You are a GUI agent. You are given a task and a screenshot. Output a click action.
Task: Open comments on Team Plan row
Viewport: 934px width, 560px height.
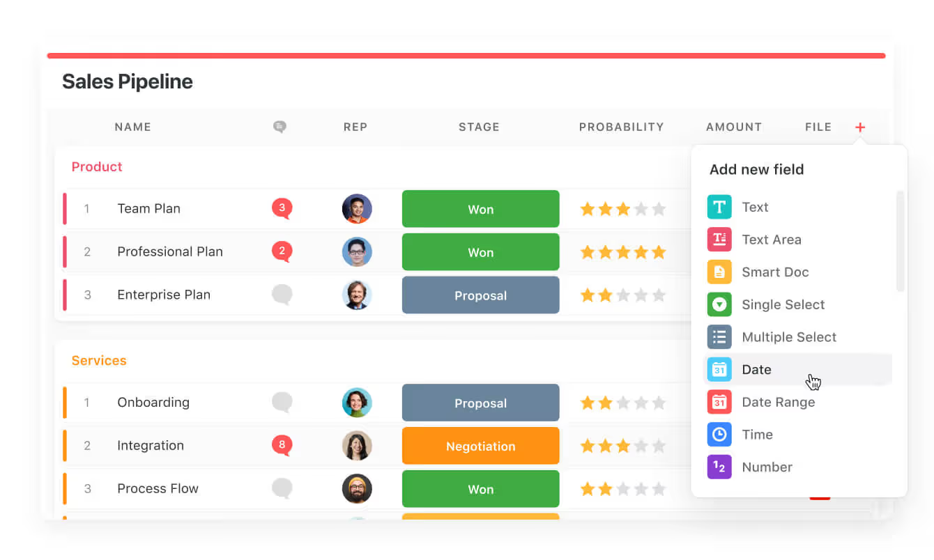(x=282, y=208)
